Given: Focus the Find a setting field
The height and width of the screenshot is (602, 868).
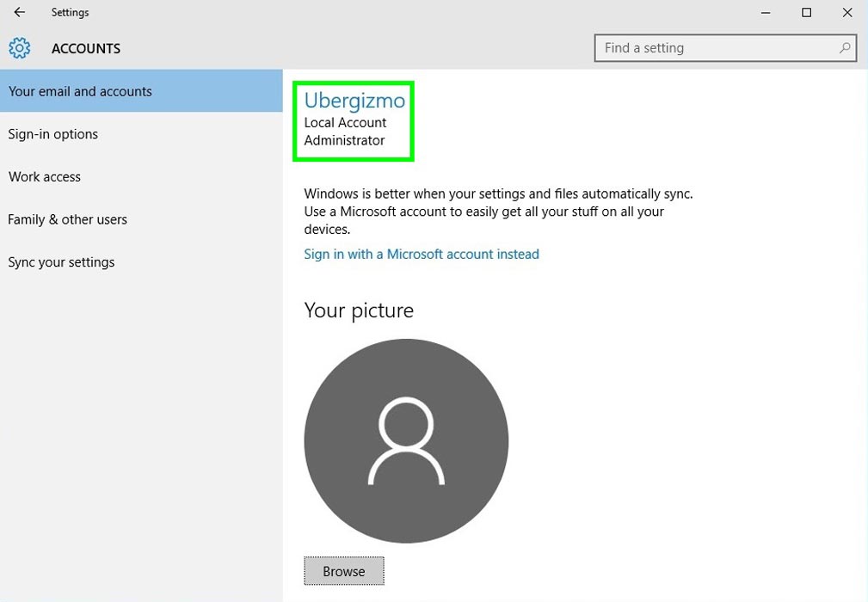Looking at the screenshot, I should [x=718, y=48].
